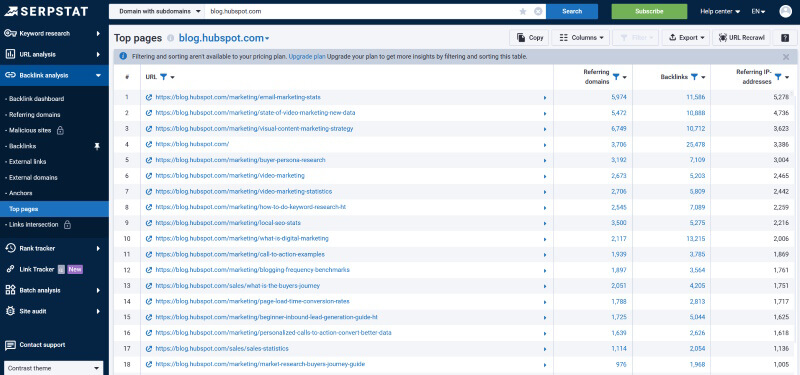Click the lock icon next to Malicious sites
The image size is (800, 375).
click(x=60, y=130)
